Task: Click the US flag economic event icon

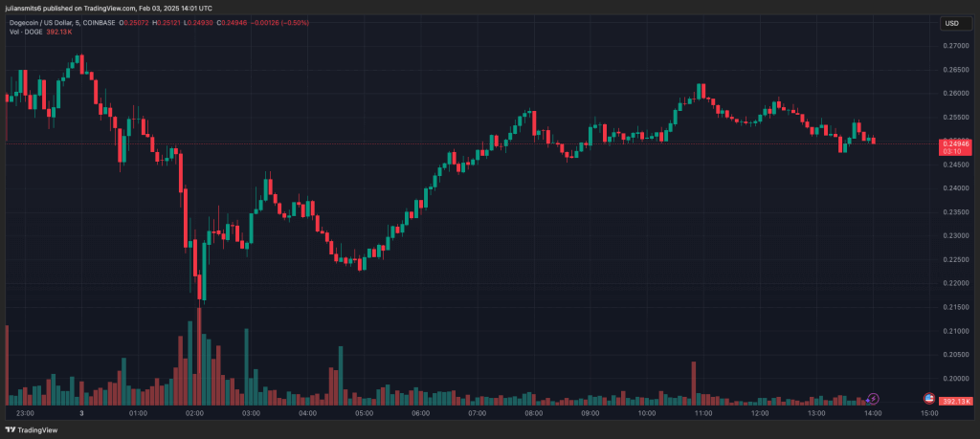Action: pyautogui.click(x=929, y=398)
